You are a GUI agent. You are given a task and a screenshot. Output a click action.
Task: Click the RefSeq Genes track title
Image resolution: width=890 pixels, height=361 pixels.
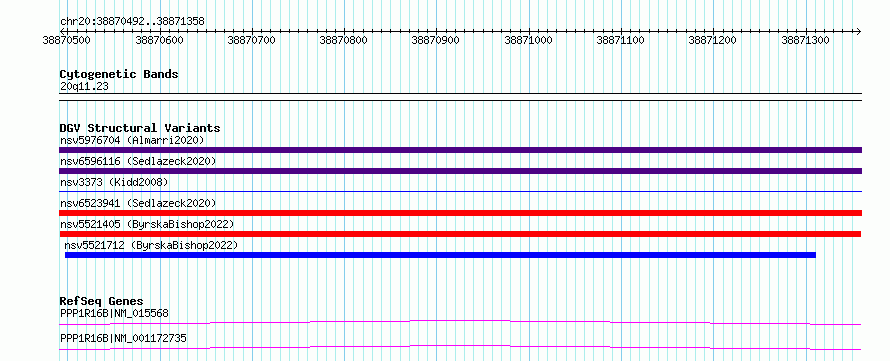[x=102, y=301]
